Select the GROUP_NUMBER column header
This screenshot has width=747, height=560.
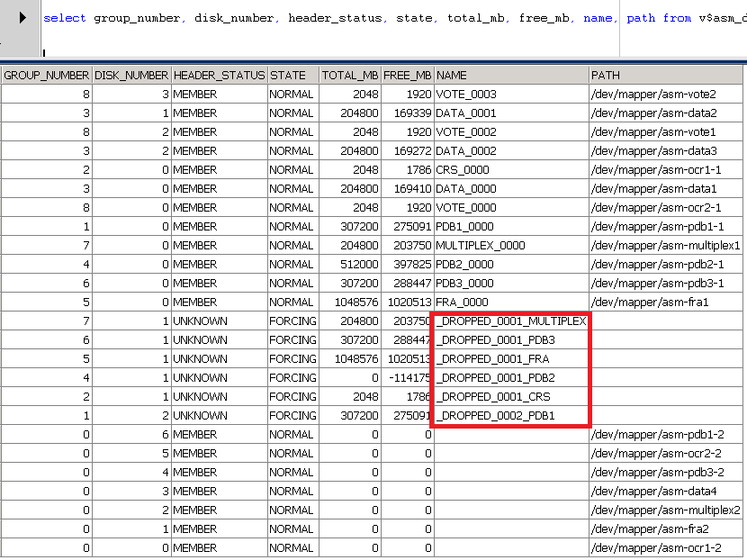(45, 75)
